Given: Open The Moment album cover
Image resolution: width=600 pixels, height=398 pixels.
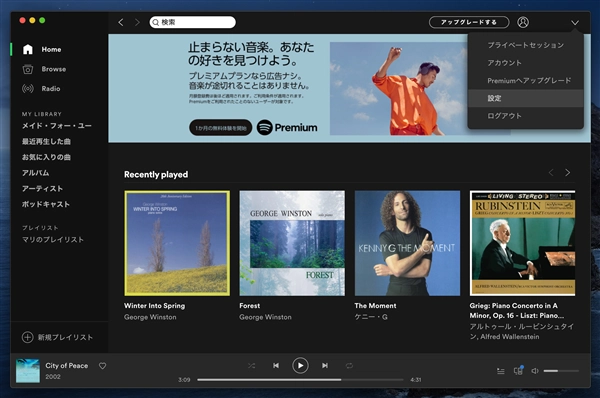Looking at the screenshot, I should 408,243.
